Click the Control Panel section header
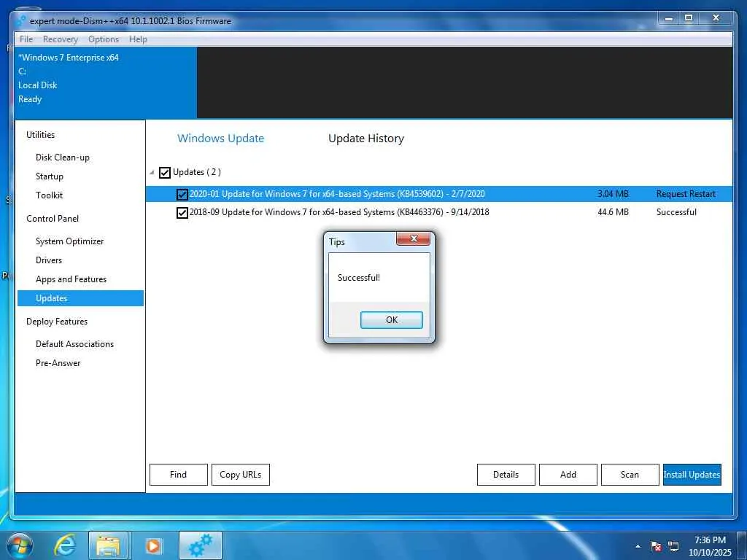This screenshot has width=747, height=560. click(x=53, y=219)
